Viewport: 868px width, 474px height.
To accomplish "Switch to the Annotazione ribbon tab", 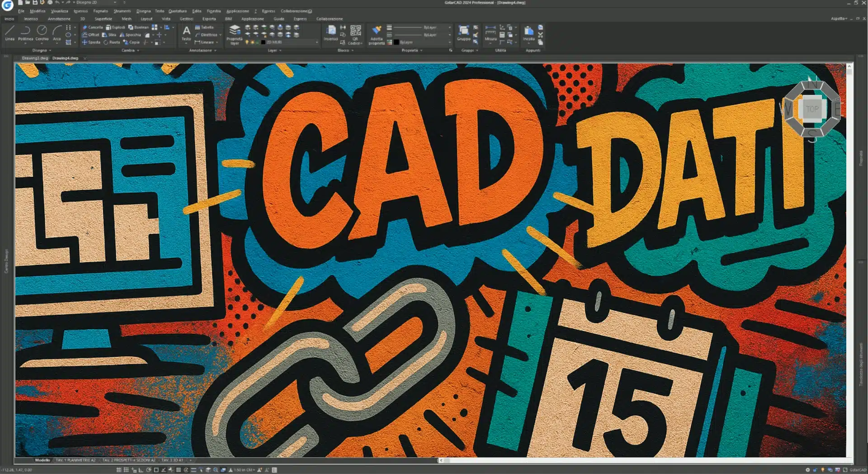I will 59,19.
